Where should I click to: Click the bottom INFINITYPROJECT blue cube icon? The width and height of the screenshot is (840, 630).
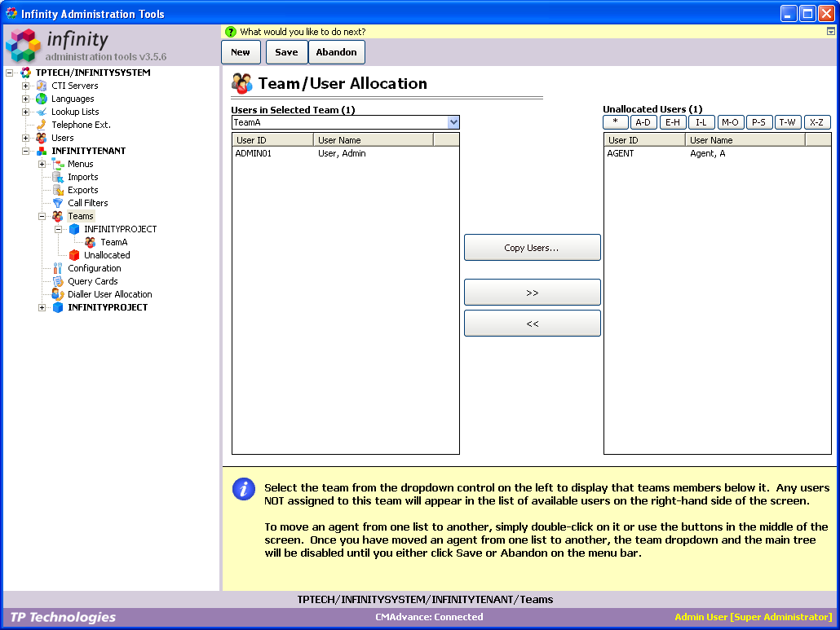tap(58, 307)
